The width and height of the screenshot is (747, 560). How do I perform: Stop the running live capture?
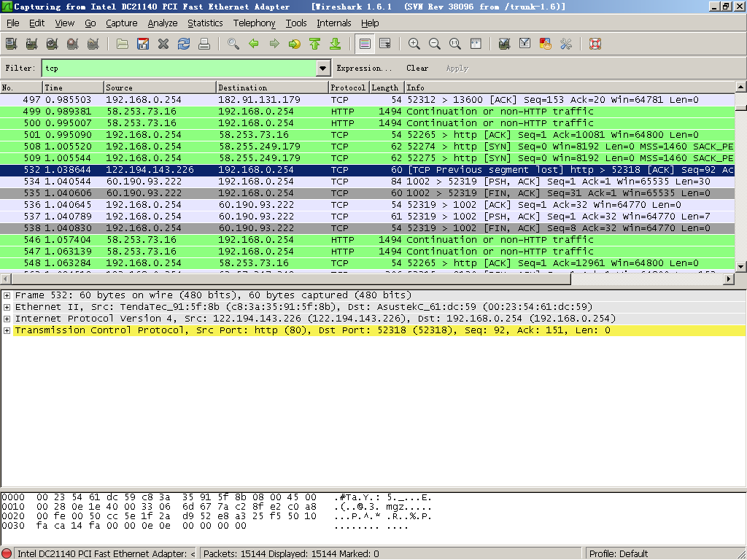point(73,44)
